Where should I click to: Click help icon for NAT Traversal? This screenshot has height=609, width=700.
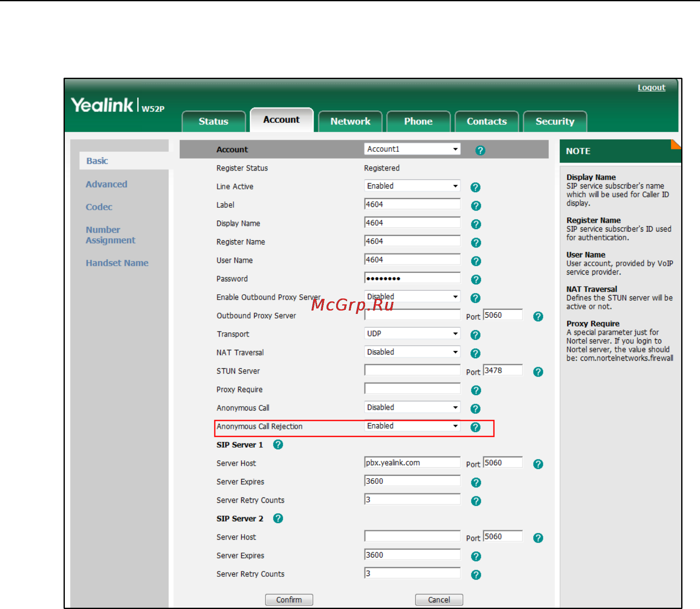475,353
